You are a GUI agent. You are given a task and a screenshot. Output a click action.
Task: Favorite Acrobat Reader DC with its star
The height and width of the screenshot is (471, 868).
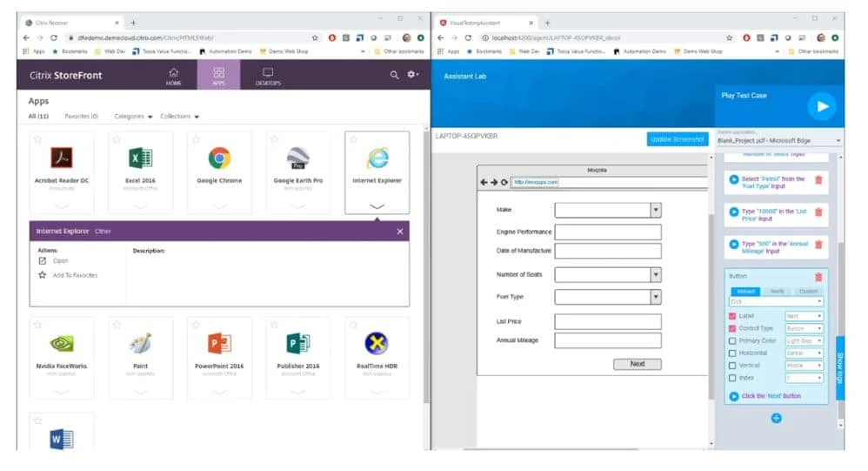37,139
